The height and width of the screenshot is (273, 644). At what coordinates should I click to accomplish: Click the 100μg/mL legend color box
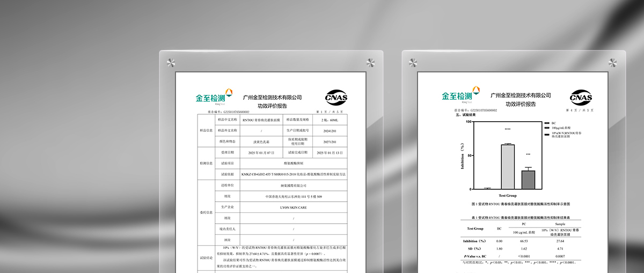546,128
